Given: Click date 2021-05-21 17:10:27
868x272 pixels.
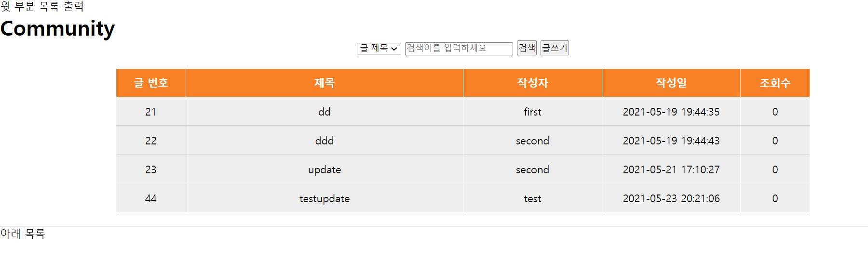Looking at the screenshot, I should click(671, 169).
